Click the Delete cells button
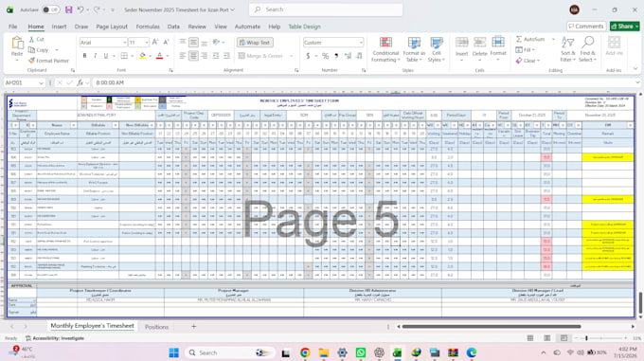 coord(479,49)
